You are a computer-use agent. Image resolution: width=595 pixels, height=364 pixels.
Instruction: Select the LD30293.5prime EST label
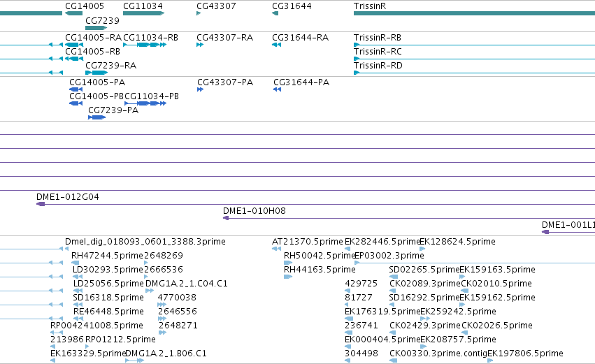click(108, 270)
